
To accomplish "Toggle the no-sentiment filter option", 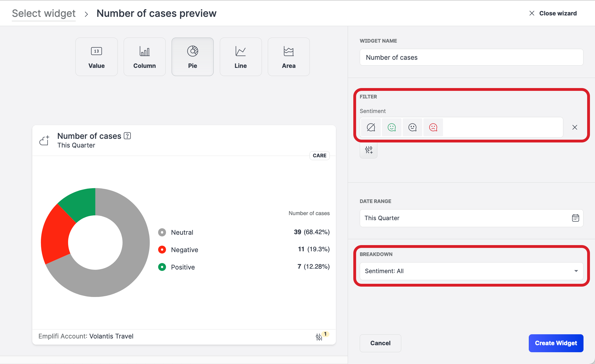I will (371, 127).
